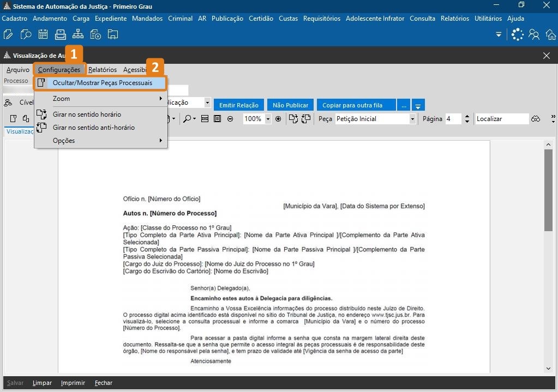Click Copiar para outra fila button
The height and width of the screenshot is (392, 558).
click(x=356, y=105)
